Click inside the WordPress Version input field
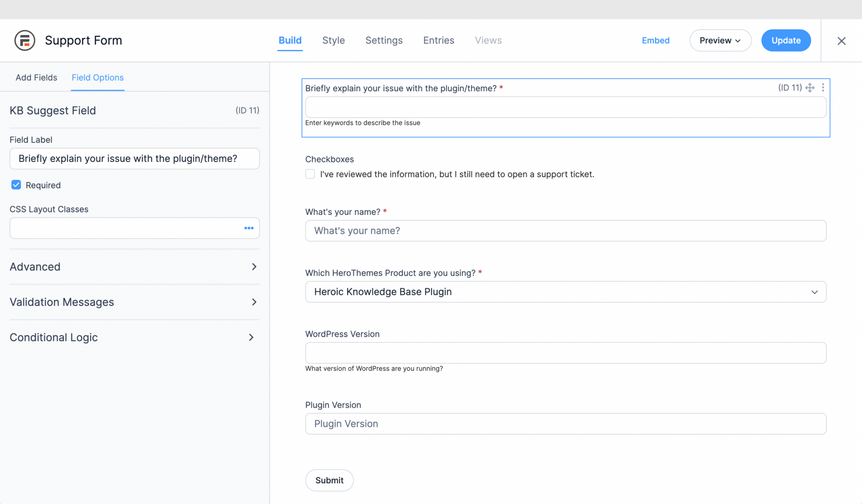 point(565,353)
